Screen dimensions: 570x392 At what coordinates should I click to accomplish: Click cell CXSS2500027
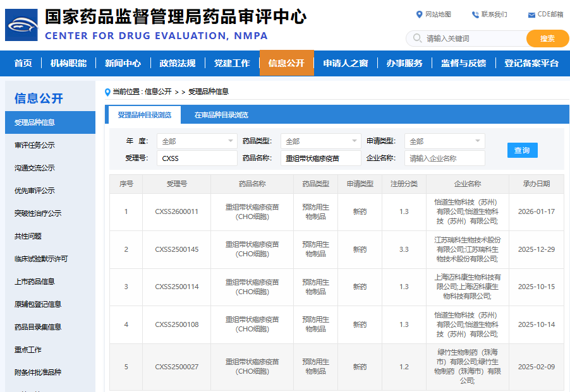point(177,367)
